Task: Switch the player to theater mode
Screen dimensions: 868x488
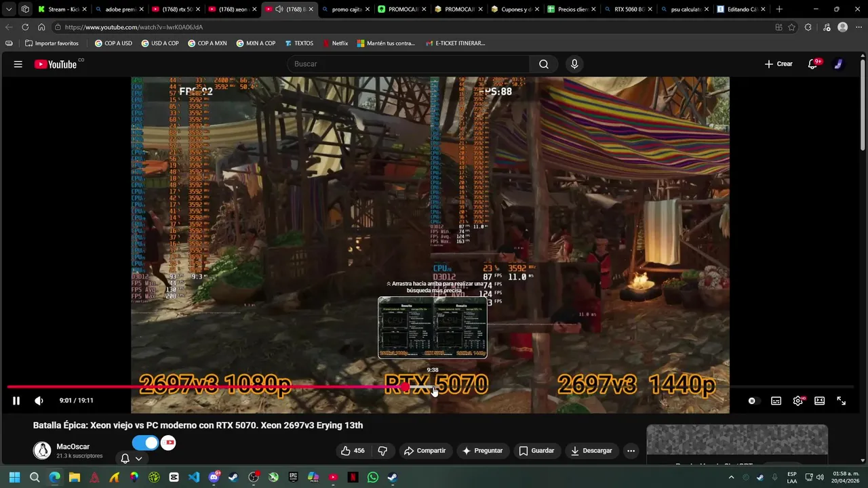Action: [x=819, y=401]
